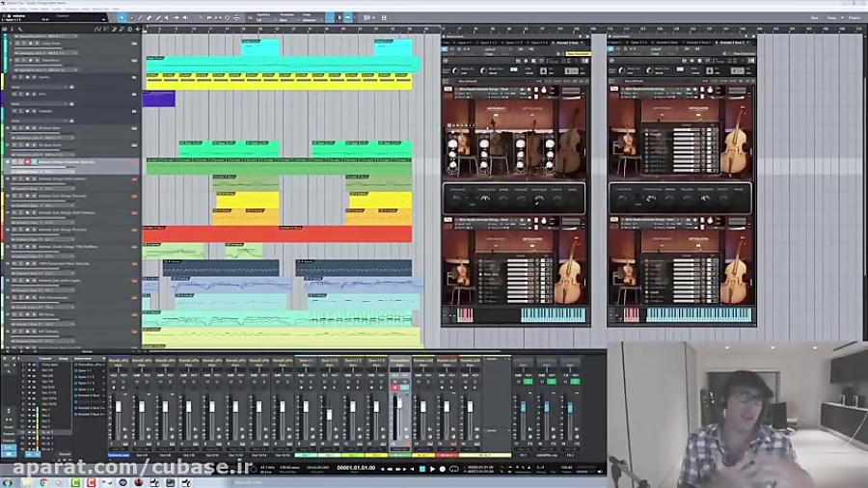This screenshot has width=868, height=488.
Task: Select the Arrow tool in toolbar
Action: click(x=122, y=17)
